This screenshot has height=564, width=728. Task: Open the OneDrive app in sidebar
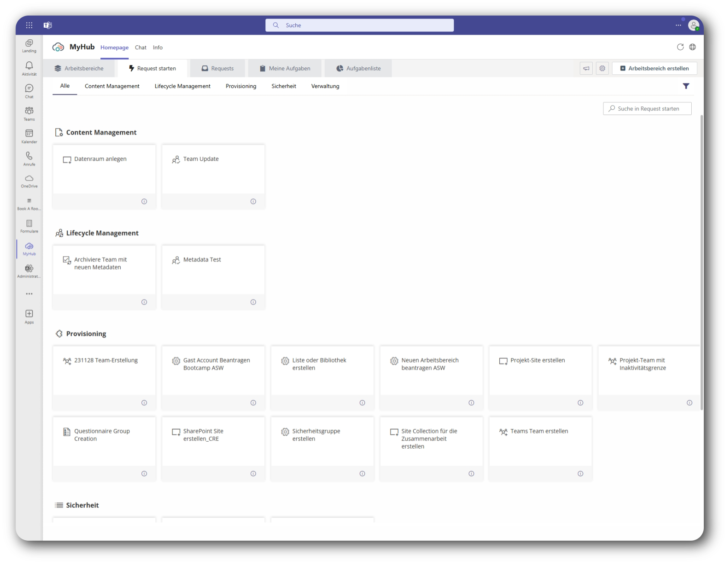[29, 181]
